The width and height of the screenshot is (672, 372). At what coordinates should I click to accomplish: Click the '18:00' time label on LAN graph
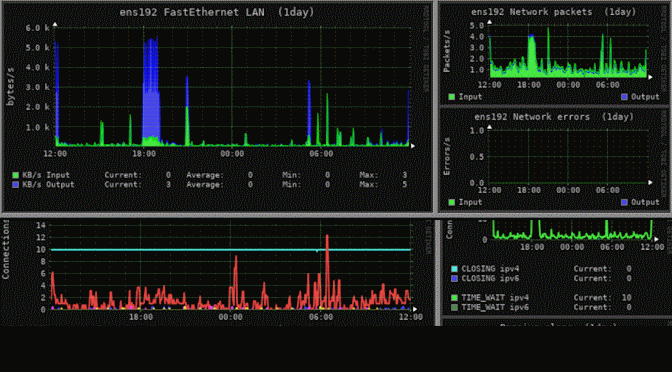coord(144,154)
